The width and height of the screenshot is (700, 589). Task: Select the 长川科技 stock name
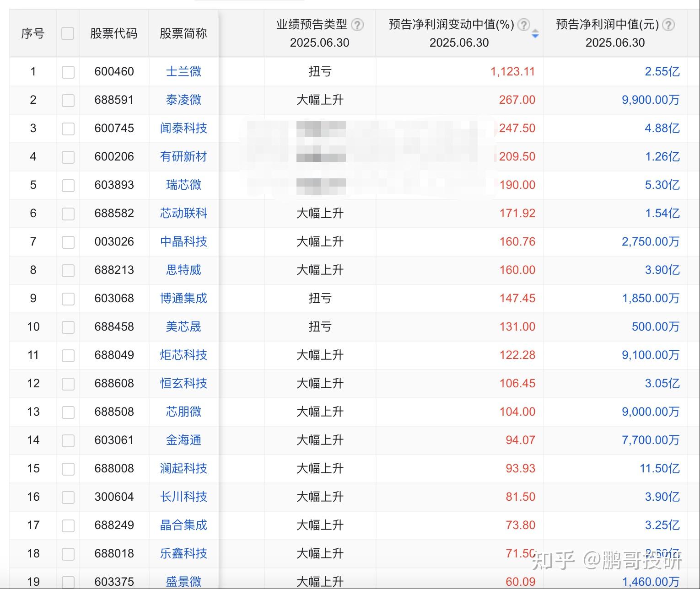click(183, 497)
